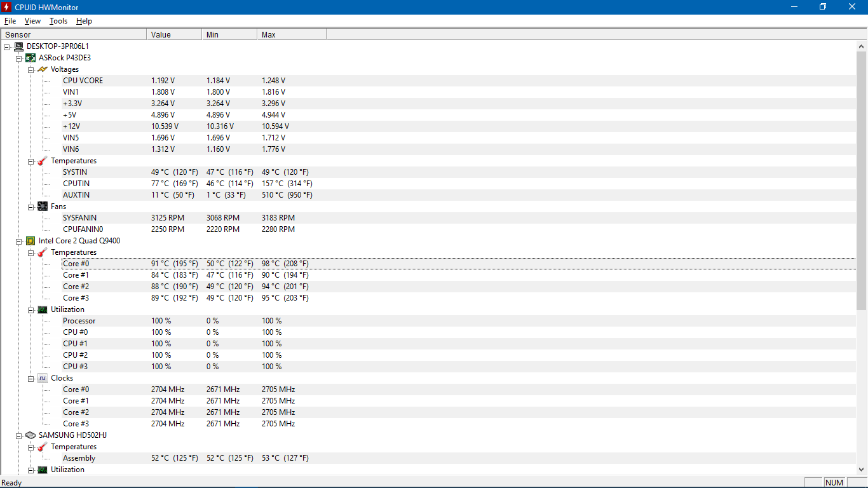Collapse the DESKTOP-3PR06L1 root node
868x488 pixels.
[7, 46]
